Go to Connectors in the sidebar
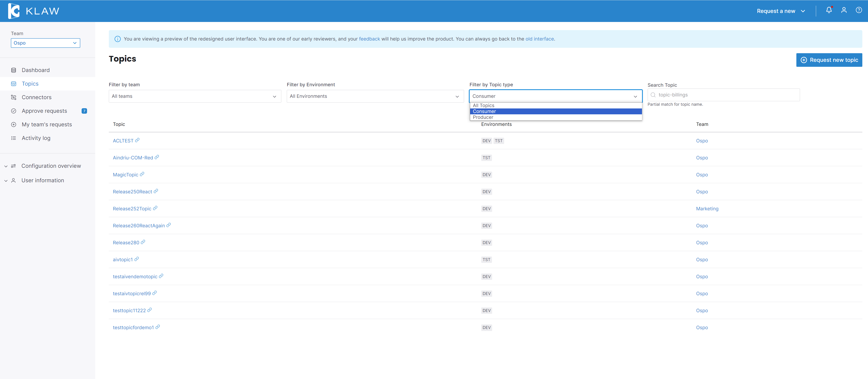The image size is (868, 379). click(36, 97)
